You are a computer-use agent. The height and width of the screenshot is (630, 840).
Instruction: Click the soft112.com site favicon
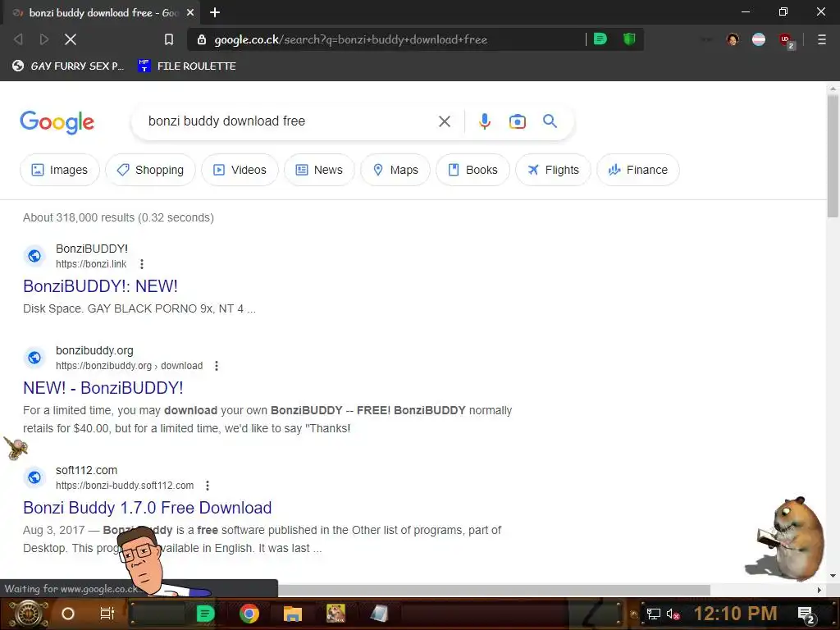[34, 477]
